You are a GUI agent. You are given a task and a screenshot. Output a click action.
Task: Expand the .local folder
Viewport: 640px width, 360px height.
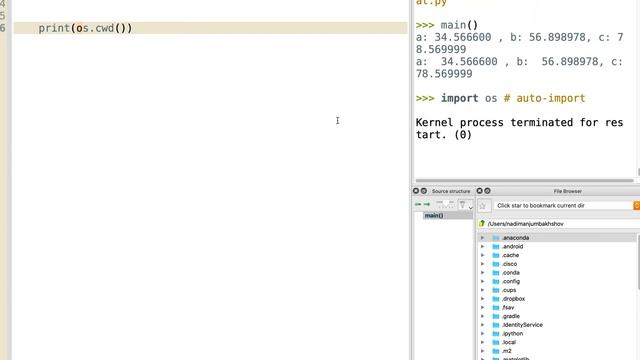[x=482, y=342]
